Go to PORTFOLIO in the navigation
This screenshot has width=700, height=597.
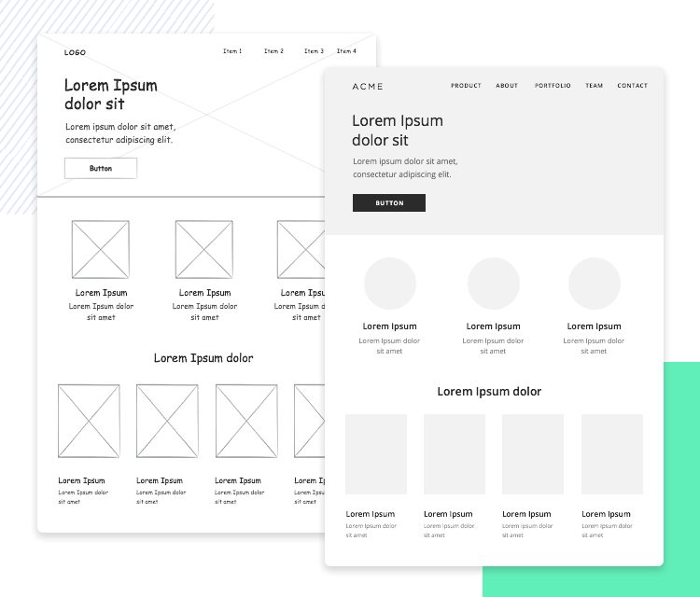click(553, 86)
